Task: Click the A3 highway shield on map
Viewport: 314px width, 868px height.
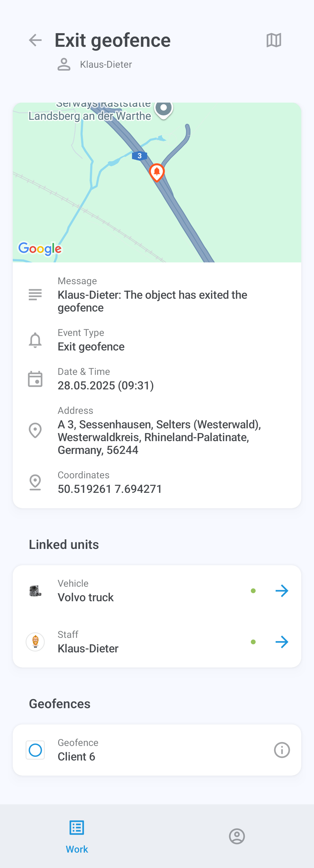Action: point(139,156)
